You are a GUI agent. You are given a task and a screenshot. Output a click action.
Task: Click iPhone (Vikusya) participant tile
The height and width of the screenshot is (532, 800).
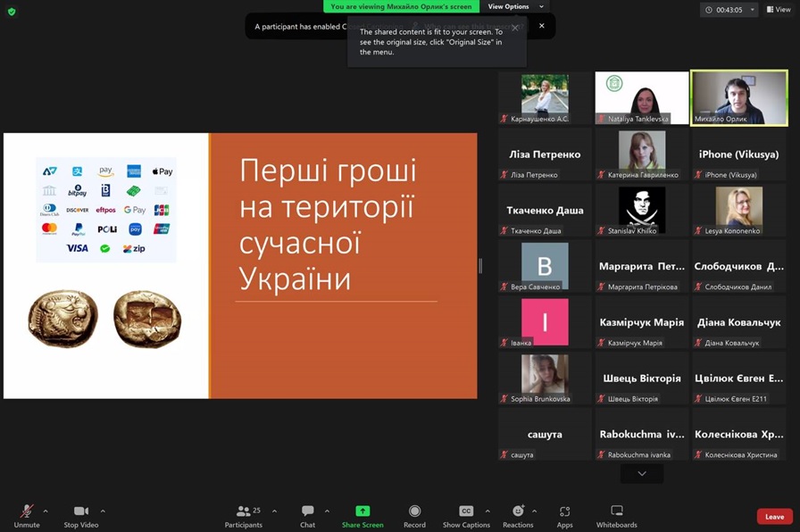click(x=739, y=154)
